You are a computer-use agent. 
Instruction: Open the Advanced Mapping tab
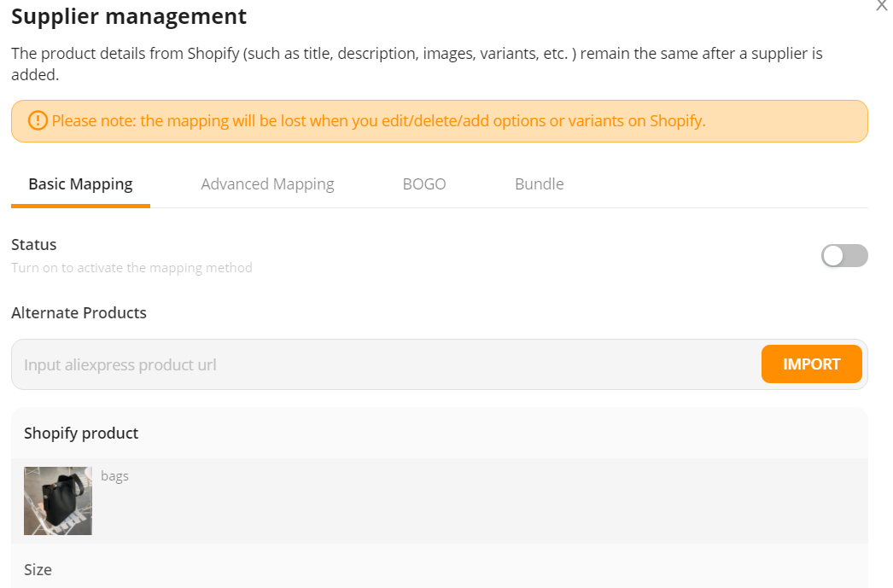pyautogui.click(x=267, y=183)
